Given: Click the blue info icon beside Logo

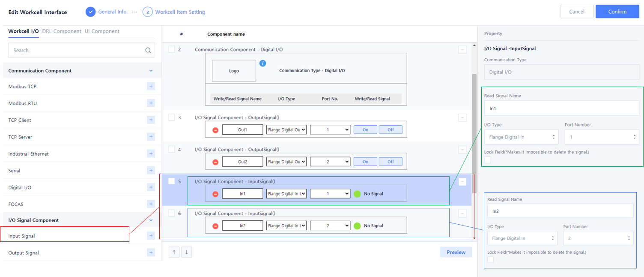Looking at the screenshot, I should pyautogui.click(x=263, y=63).
